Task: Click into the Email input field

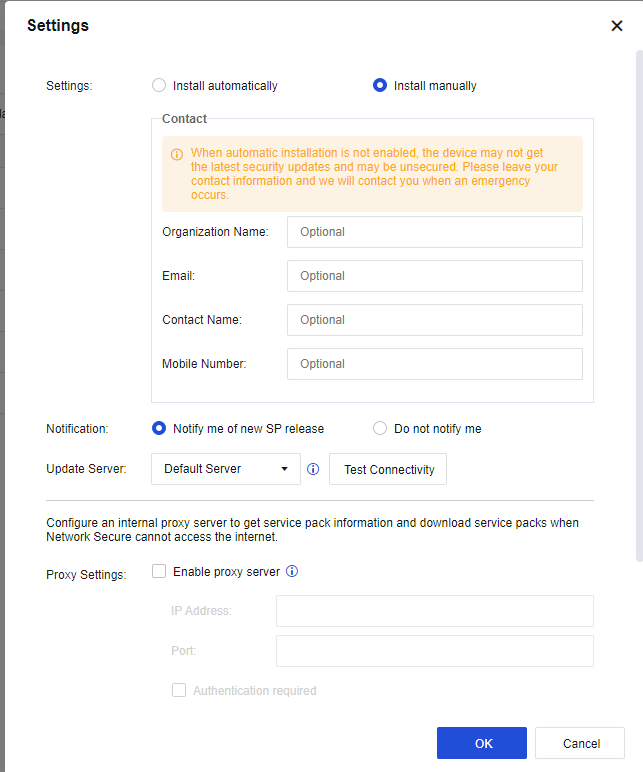Action: [434, 276]
